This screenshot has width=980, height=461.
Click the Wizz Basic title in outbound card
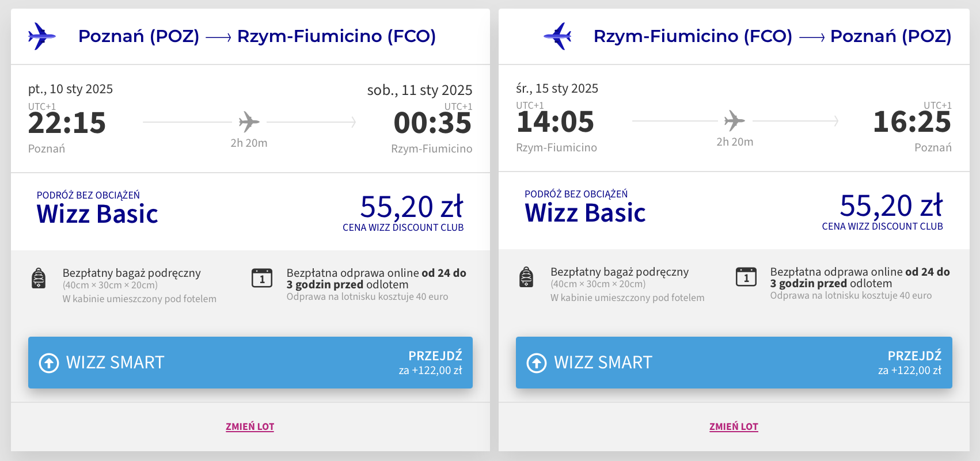pos(97,214)
